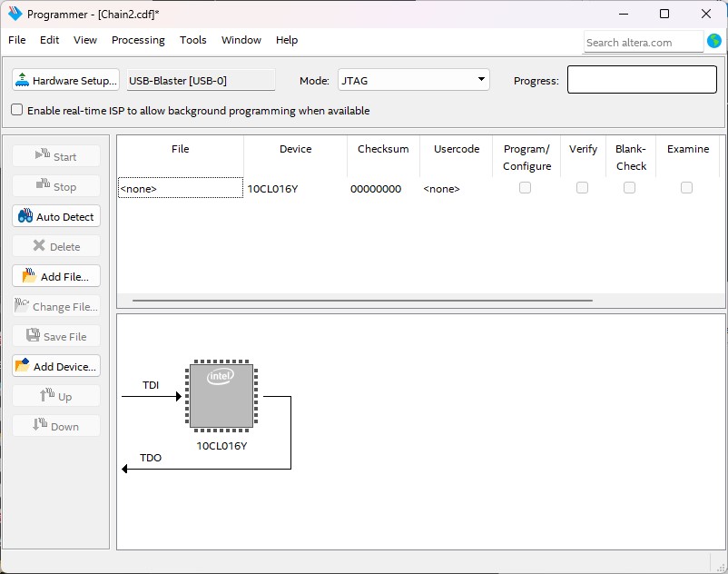
Task: Click the Auto Detect button
Action: point(56,216)
